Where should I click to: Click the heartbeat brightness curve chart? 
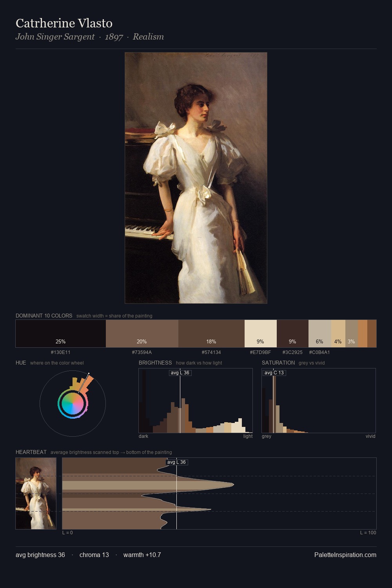point(219,494)
